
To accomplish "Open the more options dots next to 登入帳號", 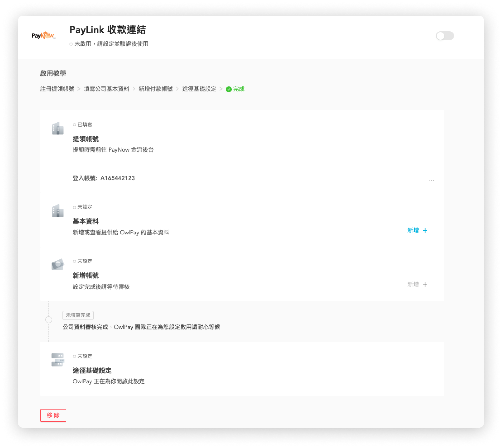I will pos(431,180).
